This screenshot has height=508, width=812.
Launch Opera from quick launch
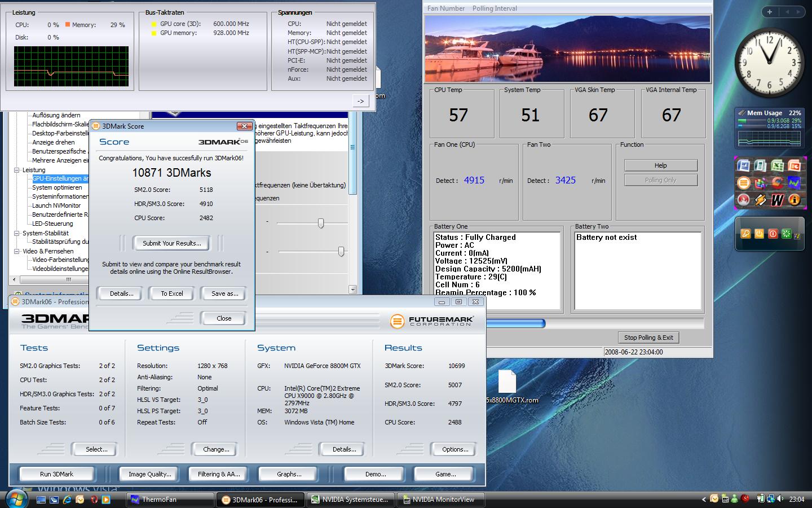click(x=94, y=500)
